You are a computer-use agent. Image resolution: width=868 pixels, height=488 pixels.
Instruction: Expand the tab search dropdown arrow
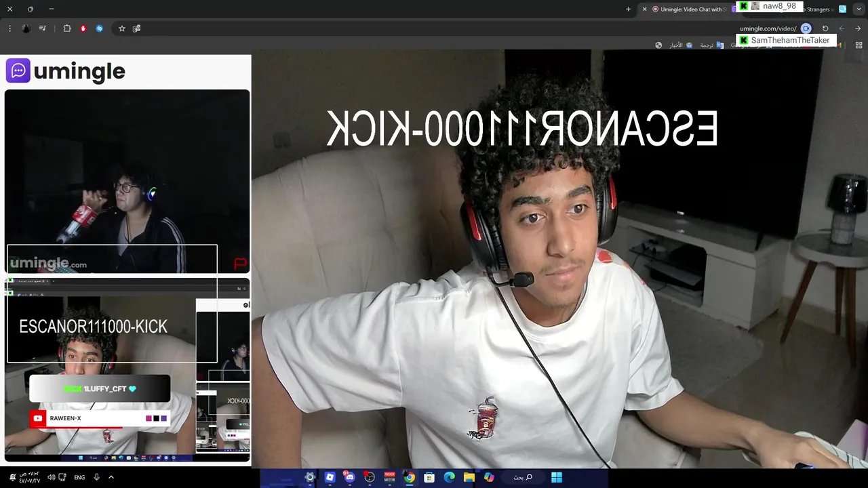[x=859, y=9]
